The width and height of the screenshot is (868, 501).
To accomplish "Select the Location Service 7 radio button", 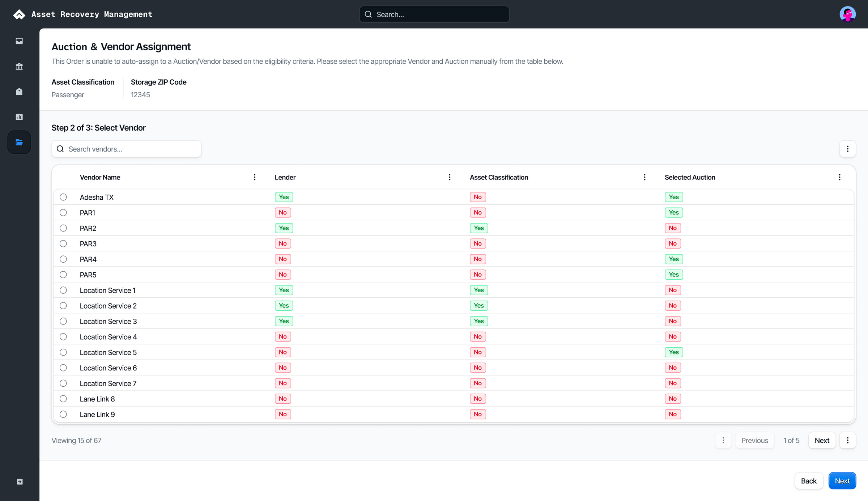I will (63, 383).
